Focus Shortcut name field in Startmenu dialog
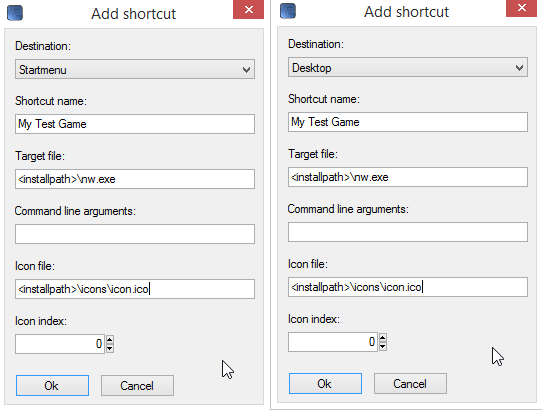 pos(135,124)
